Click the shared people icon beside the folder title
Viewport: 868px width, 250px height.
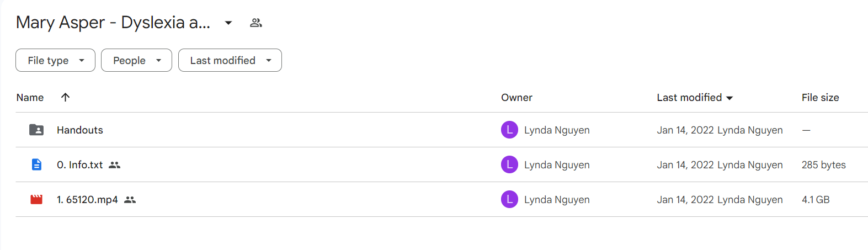[256, 23]
